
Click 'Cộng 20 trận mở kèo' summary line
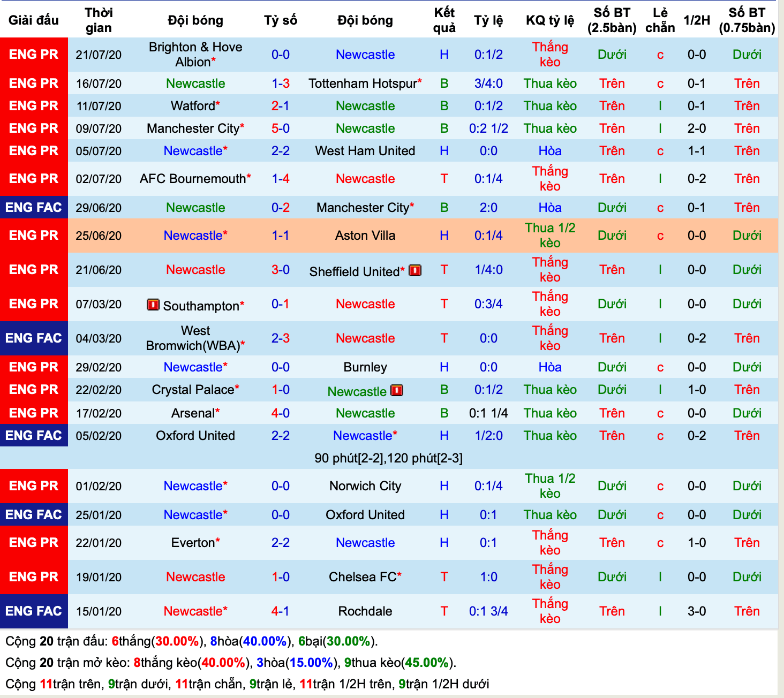(231, 663)
